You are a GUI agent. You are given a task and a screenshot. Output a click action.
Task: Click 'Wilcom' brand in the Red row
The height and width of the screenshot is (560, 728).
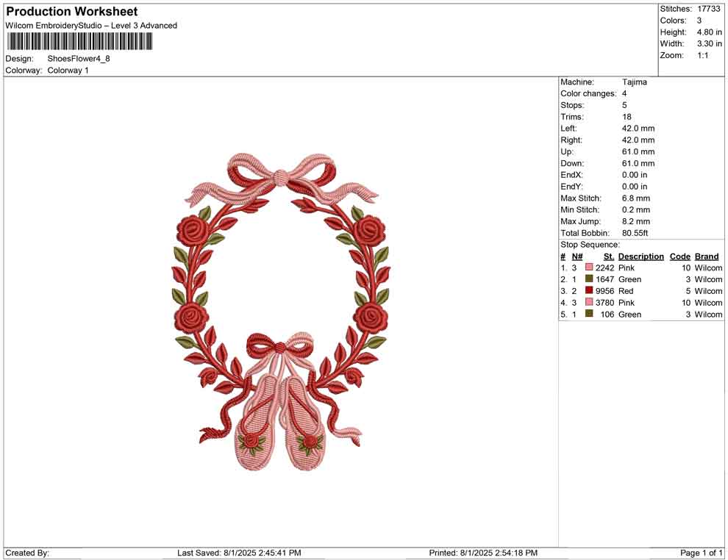pyautogui.click(x=708, y=291)
